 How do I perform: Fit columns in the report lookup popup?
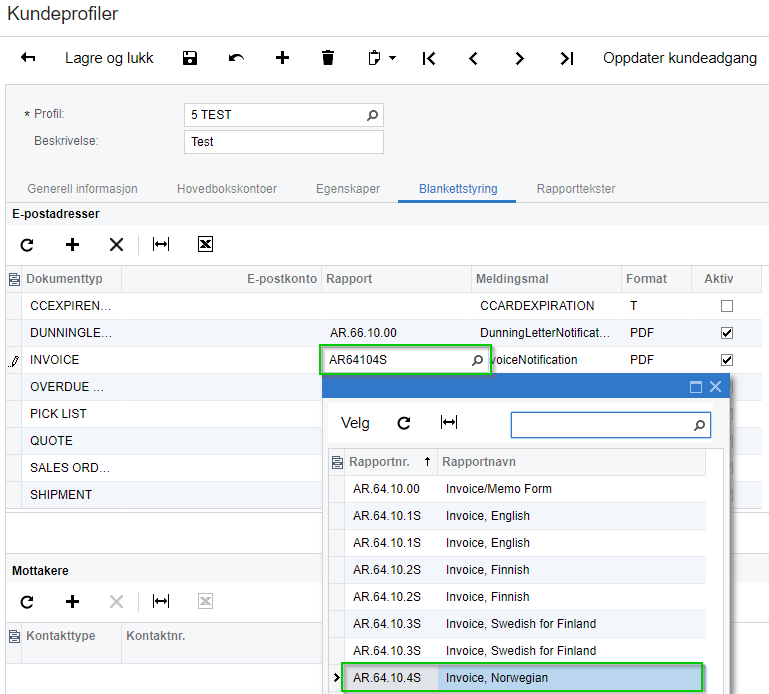click(x=449, y=422)
